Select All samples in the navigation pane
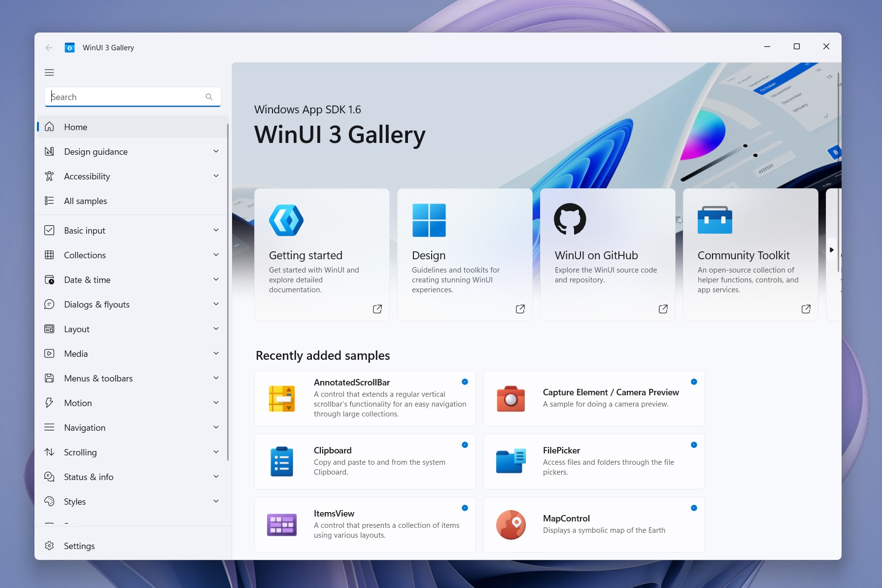The image size is (882, 588). tap(85, 201)
